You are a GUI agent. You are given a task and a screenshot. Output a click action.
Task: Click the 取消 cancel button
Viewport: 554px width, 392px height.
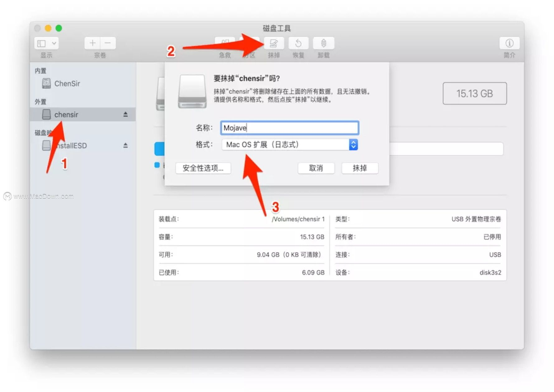pyautogui.click(x=316, y=168)
